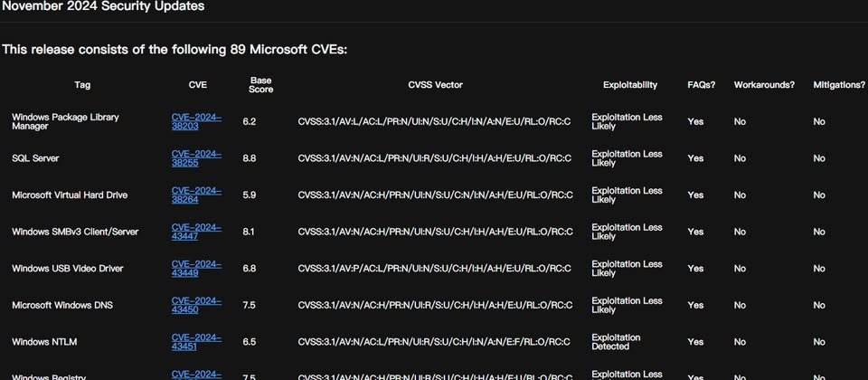This screenshot has width=868, height=380.
Task: Click the CVSS Vector column header
Action: pyautogui.click(x=435, y=85)
